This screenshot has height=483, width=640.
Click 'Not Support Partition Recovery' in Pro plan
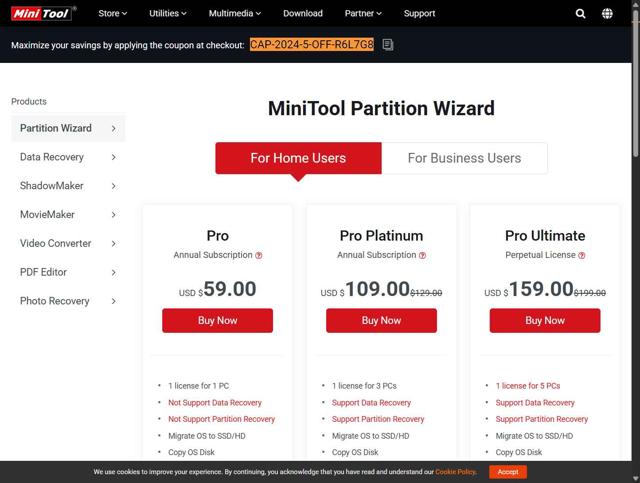coord(222,419)
